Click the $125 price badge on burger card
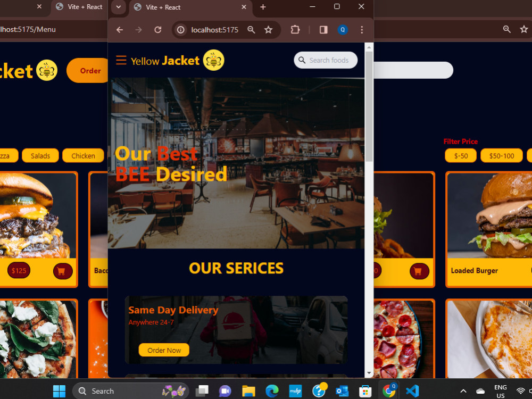 coord(19,270)
